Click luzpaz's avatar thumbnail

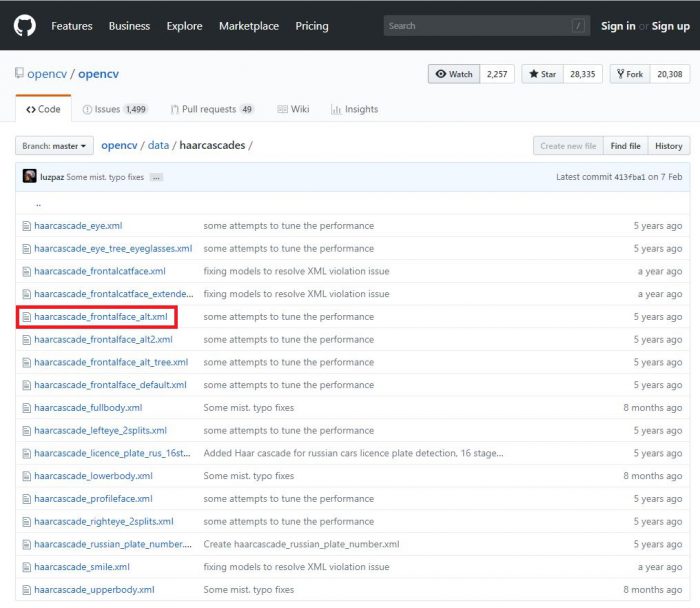(29, 176)
